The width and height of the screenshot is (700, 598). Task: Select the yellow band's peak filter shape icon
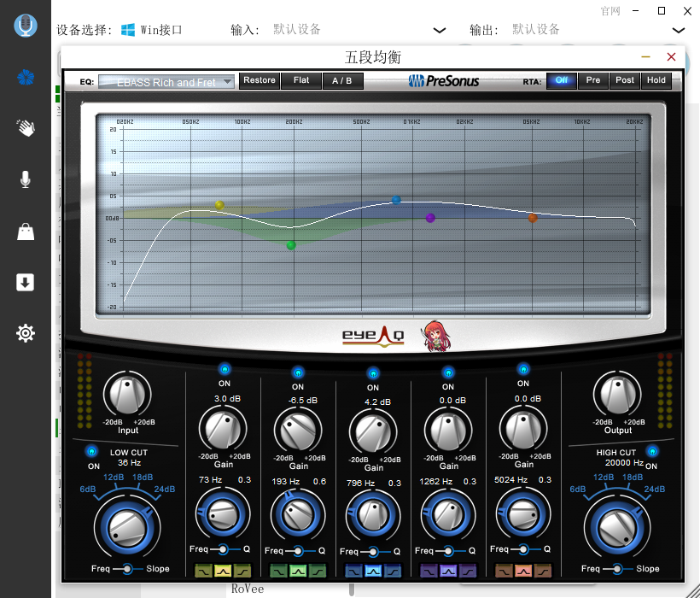coord(223,571)
